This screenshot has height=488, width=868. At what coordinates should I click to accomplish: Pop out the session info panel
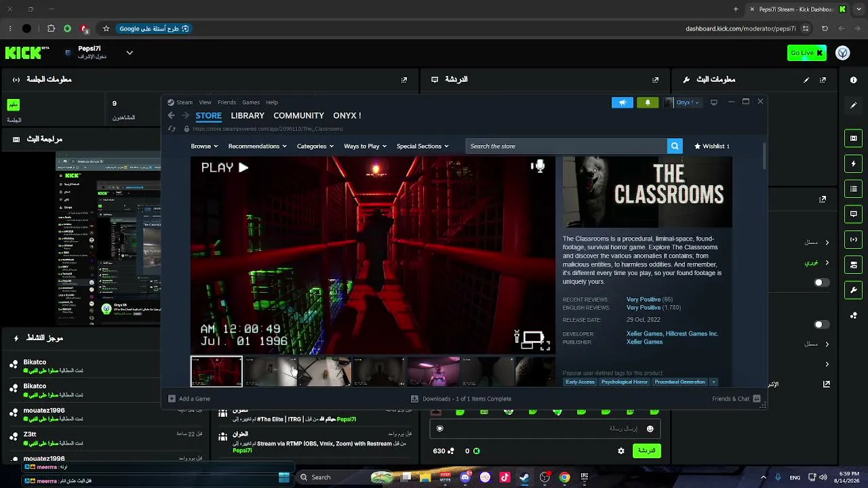tap(404, 79)
